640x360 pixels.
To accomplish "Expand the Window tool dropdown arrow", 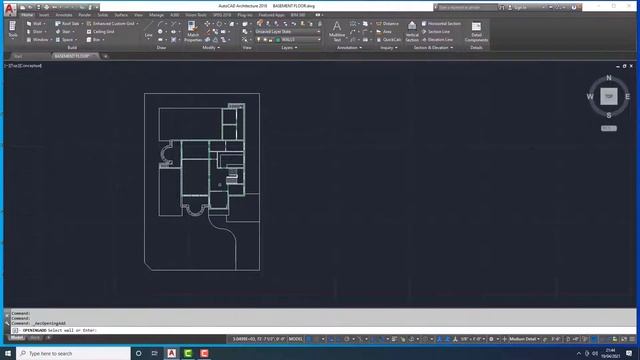I will [51, 40].
